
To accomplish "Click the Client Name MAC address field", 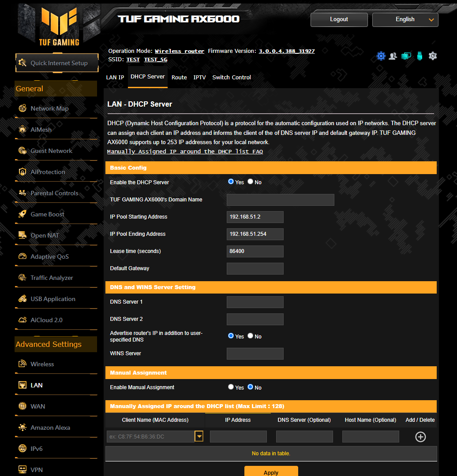I will pyautogui.click(x=151, y=436).
